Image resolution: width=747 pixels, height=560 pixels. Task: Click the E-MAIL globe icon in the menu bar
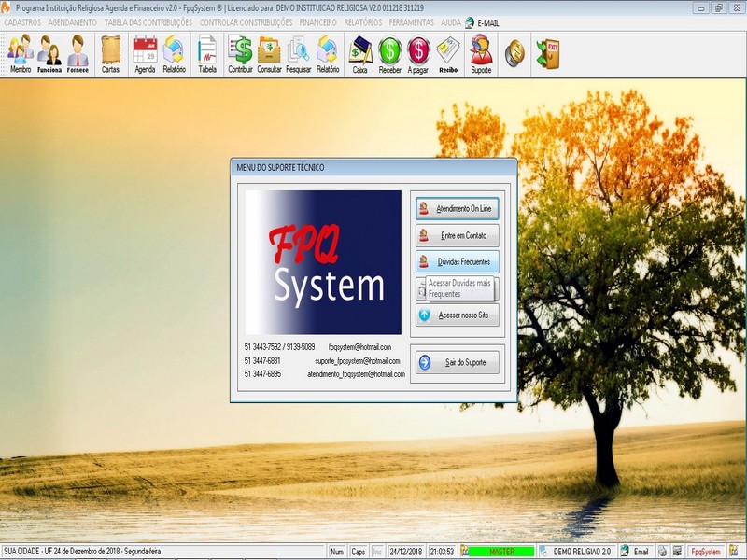point(470,22)
